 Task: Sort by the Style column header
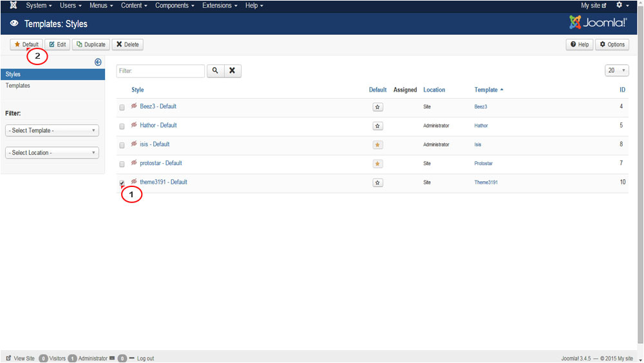(138, 90)
